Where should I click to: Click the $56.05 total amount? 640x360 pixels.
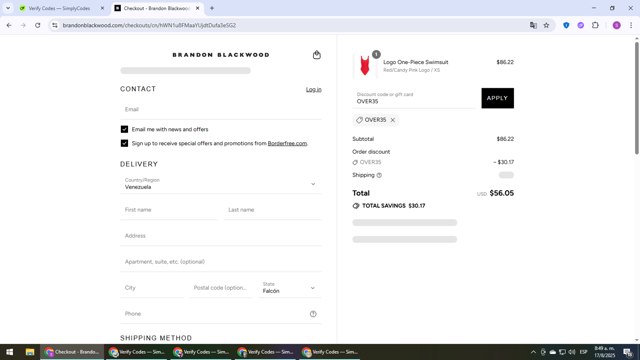pyautogui.click(x=502, y=193)
